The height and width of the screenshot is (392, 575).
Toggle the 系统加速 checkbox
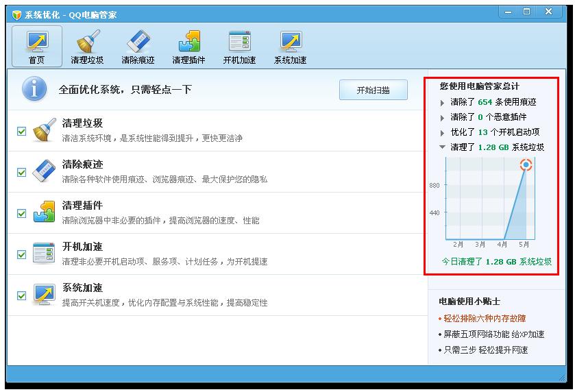[x=22, y=295]
